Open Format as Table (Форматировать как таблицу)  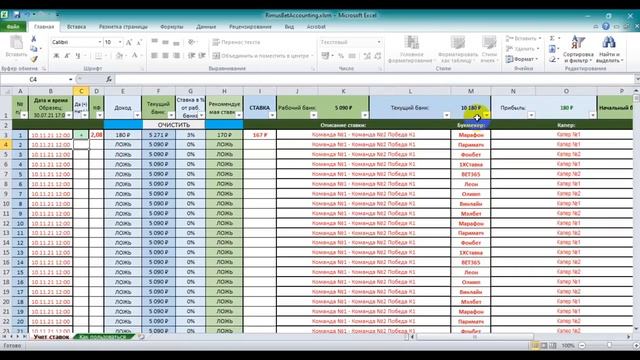pyautogui.click(x=458, y=49)
